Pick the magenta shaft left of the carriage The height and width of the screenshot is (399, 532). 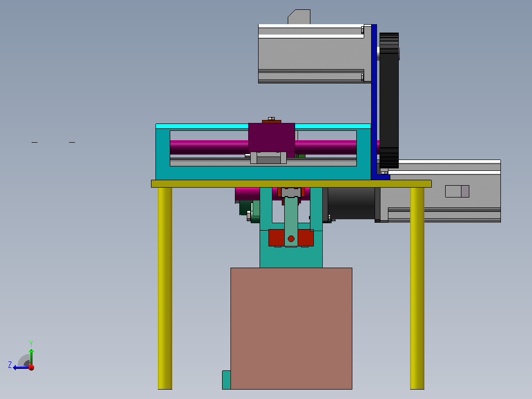coord(209,147)
